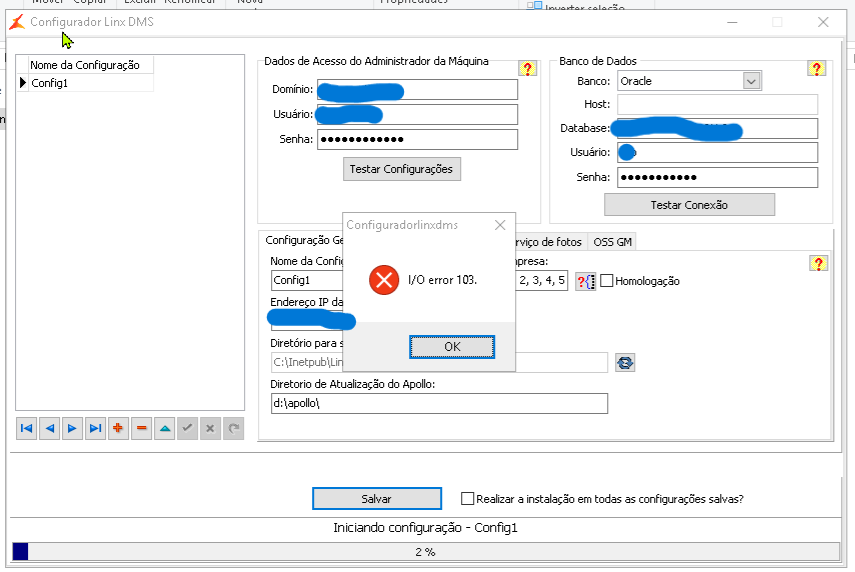Close the Configurador Linx DMS window
This screenshot has height=572, width=855.
(823, 22)
